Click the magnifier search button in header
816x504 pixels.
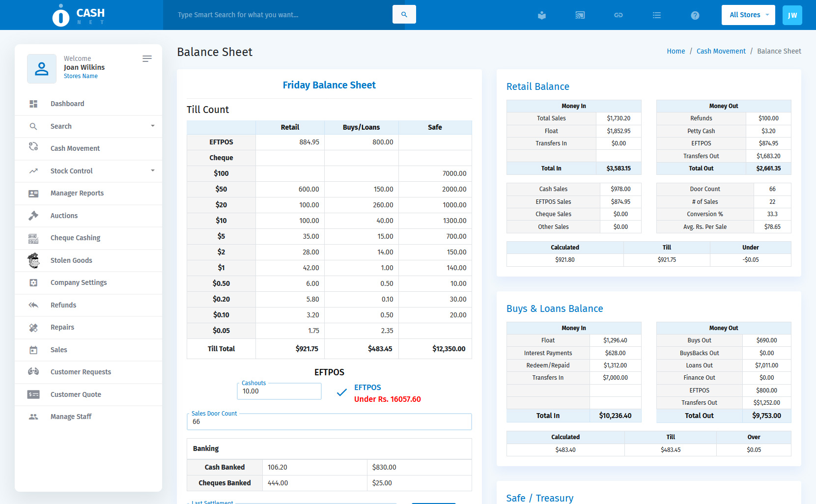[x=404, y=15]
